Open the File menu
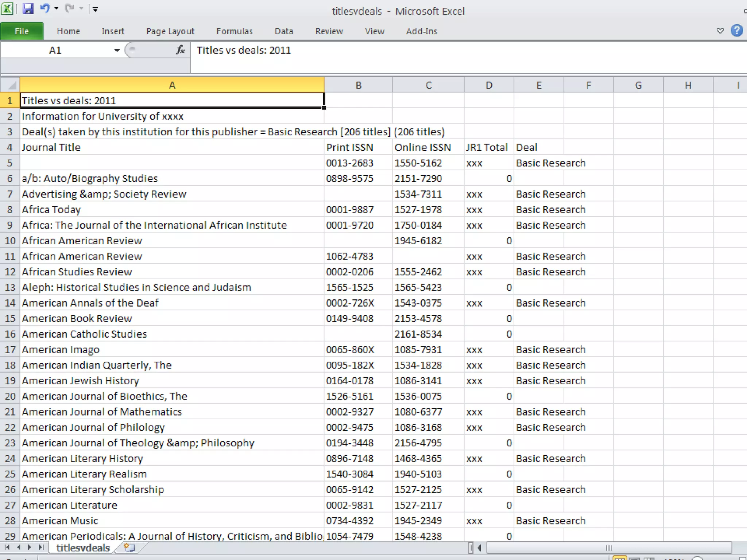 click(22, 31)
